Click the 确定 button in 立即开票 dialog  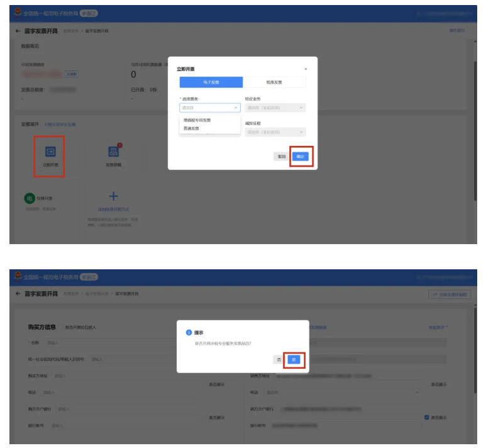coord(301,156)
